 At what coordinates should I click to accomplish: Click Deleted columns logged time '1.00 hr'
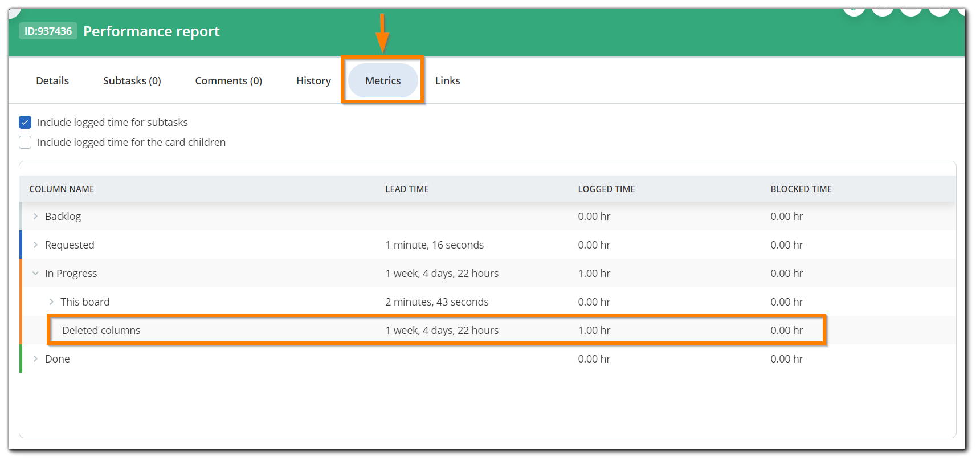click(594, 330)
